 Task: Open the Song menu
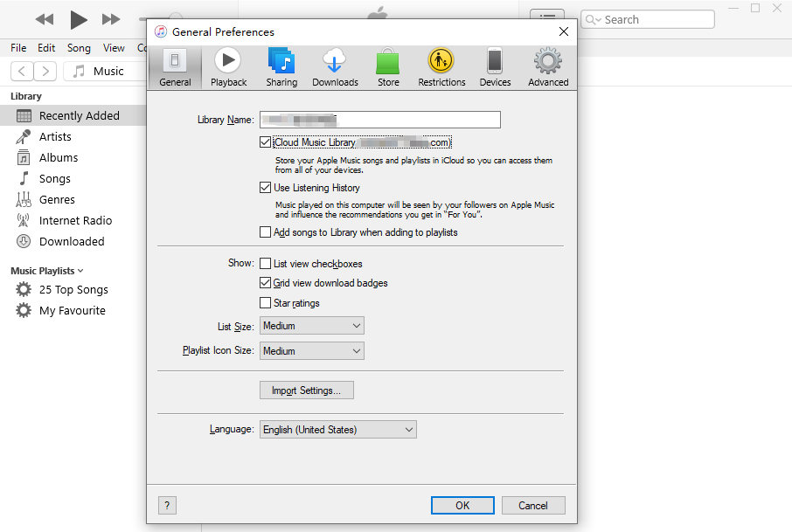[x=79, y=48]
